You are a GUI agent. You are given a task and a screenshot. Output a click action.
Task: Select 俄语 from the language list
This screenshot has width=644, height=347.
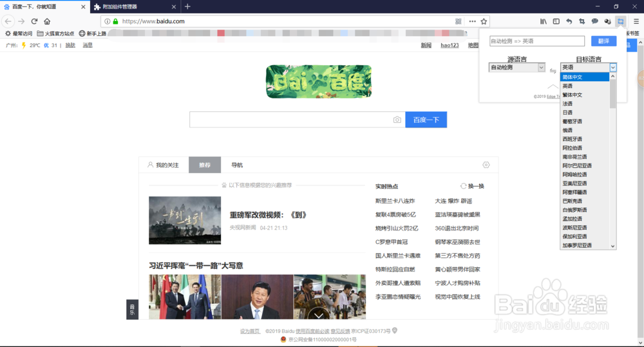[x=585, y=130]
